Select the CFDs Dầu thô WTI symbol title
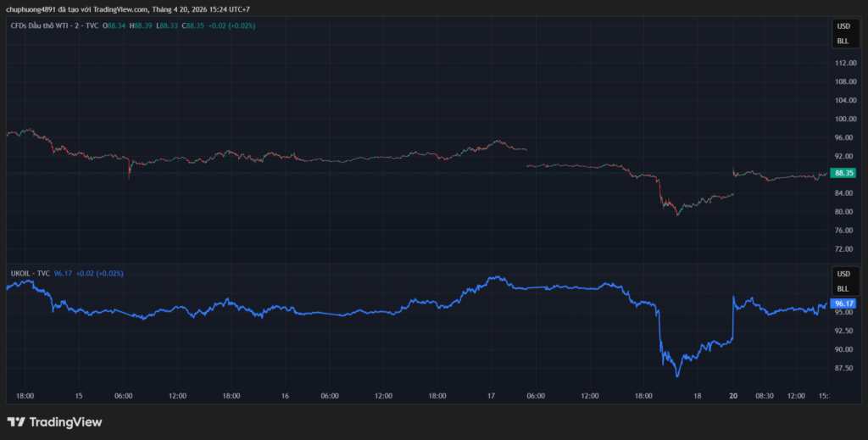 [x=54, y=25]
